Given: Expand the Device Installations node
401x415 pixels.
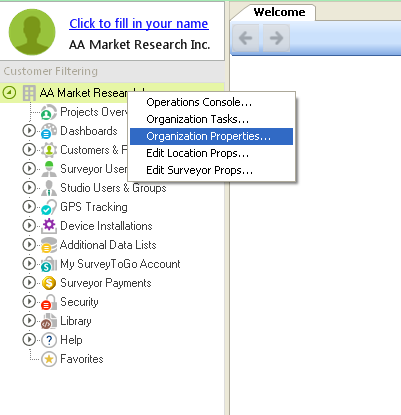Looking at the screenshot, I should pos(29,226).
